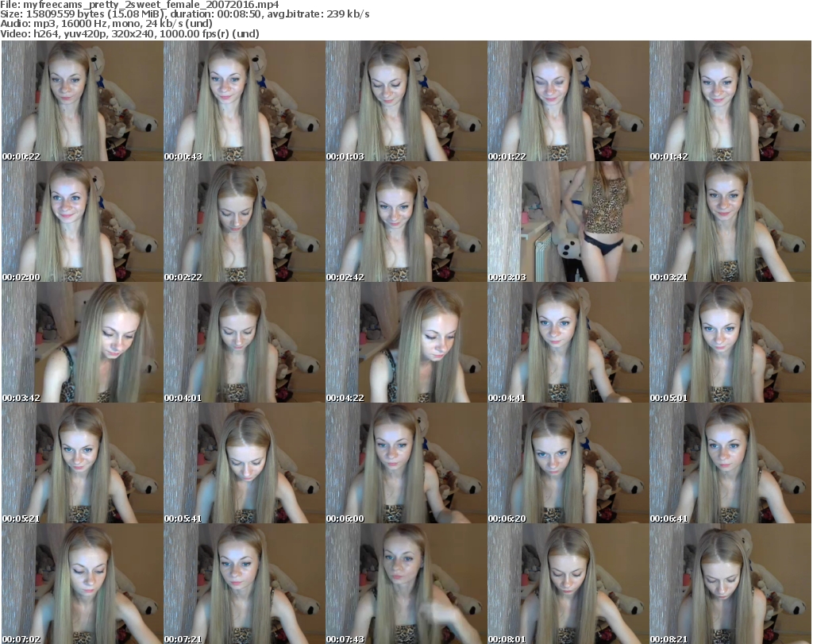
Task: Select the thumbnail frame at 00:02:22
Action: point(245,222)
